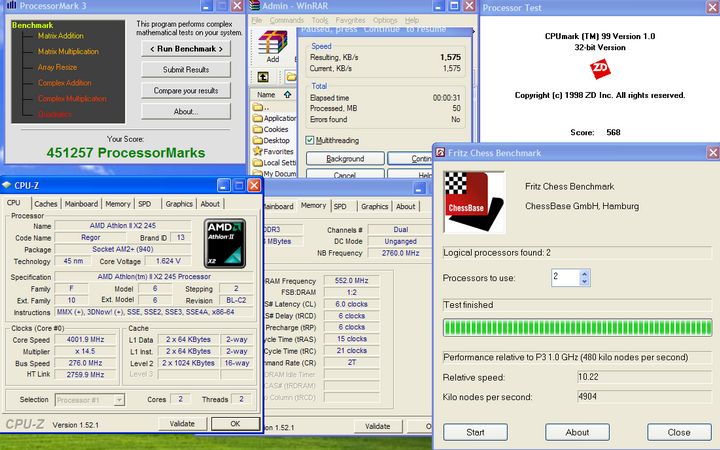Click the WinRAR up one level folder icon
The width and height of the screenshot is (720, 450).
[x=263, y=77]
